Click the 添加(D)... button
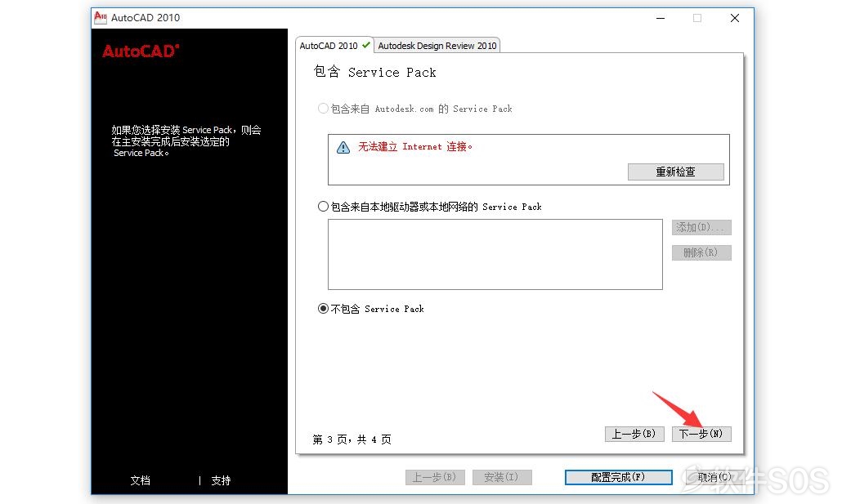The width and height of the screenshot is (842, 504). pyautogui.click(x=701, y=227)
